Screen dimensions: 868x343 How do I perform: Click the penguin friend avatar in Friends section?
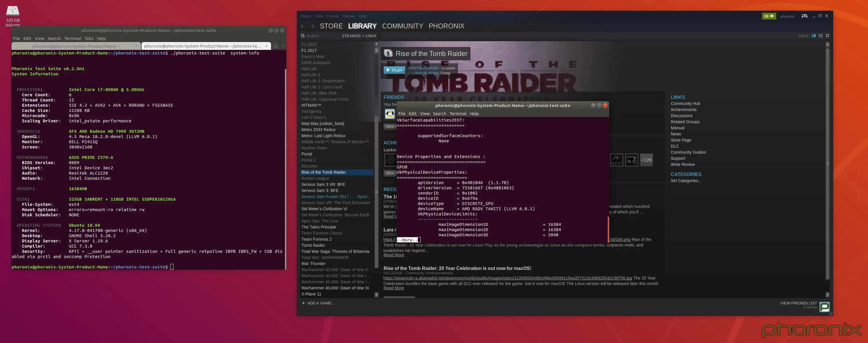tap(390, 114)
